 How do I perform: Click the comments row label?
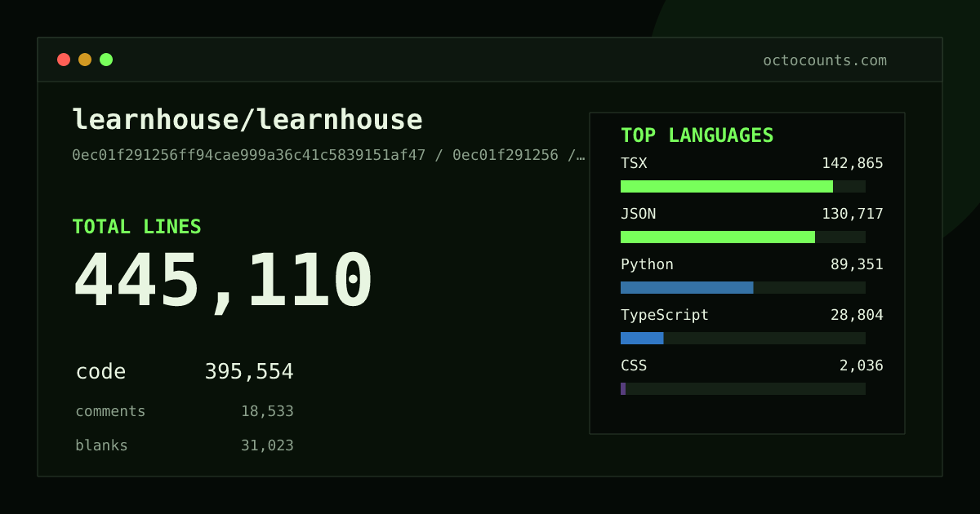tap(110, 411)
